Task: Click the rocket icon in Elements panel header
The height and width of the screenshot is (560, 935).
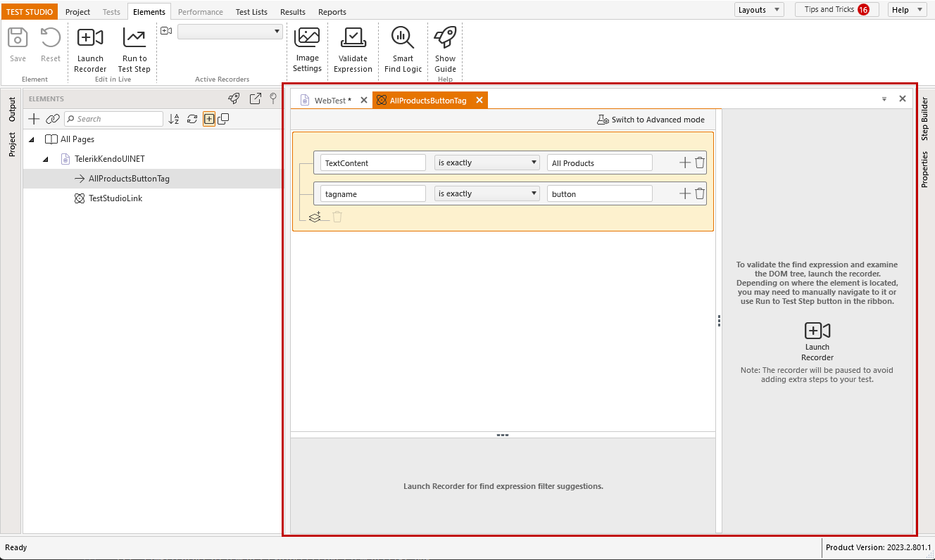Action: point(234,98)
